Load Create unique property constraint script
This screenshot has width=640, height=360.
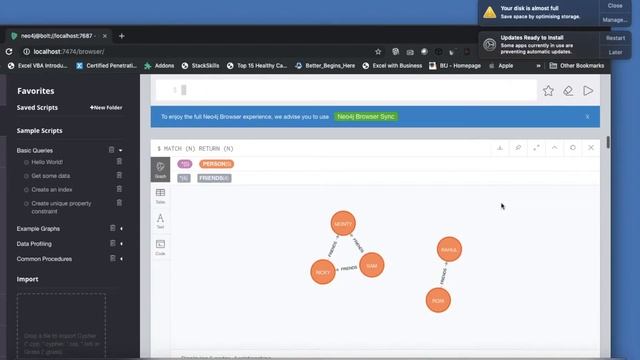click(61, 207)
